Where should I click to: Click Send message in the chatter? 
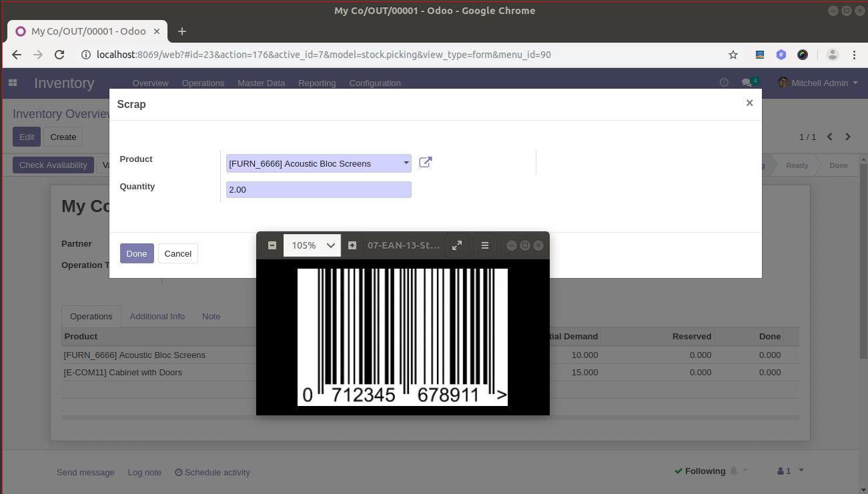click(85, 472)
